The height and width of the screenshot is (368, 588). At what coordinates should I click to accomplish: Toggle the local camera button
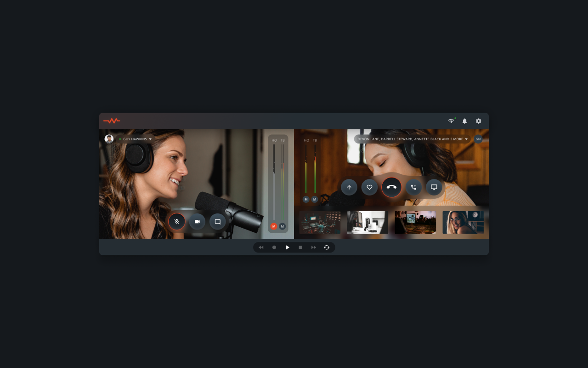(197, 222)
